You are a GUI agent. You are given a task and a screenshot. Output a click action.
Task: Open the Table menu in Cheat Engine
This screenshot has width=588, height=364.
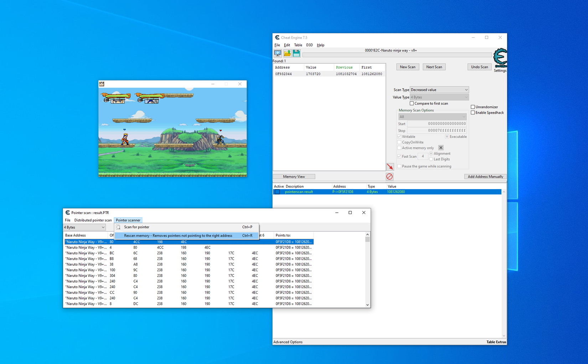click(x=298, y=45)
